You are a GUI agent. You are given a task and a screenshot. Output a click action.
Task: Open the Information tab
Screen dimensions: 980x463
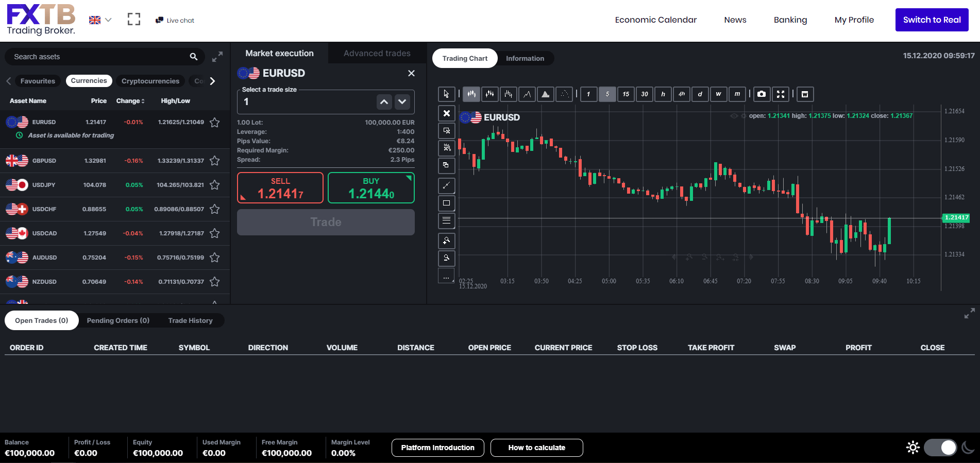click(x=525, y=58)
